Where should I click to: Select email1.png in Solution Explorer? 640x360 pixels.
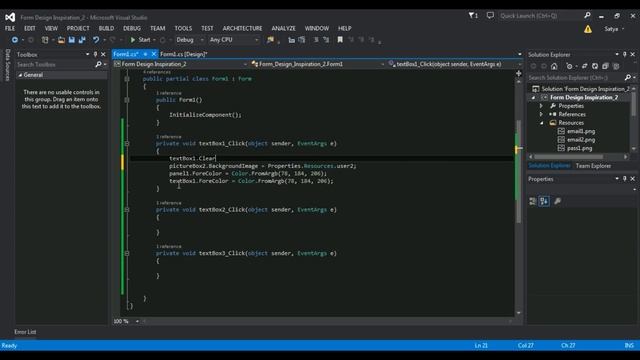click(580, 131)
